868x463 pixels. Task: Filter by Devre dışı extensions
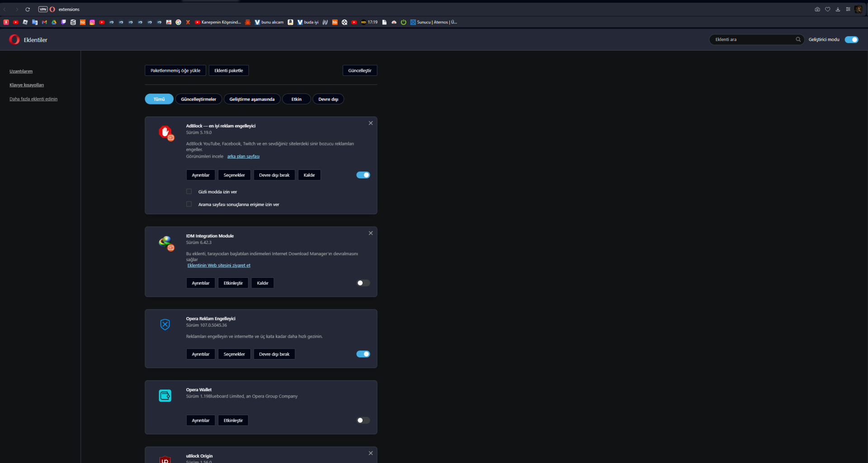coord(328,99)
